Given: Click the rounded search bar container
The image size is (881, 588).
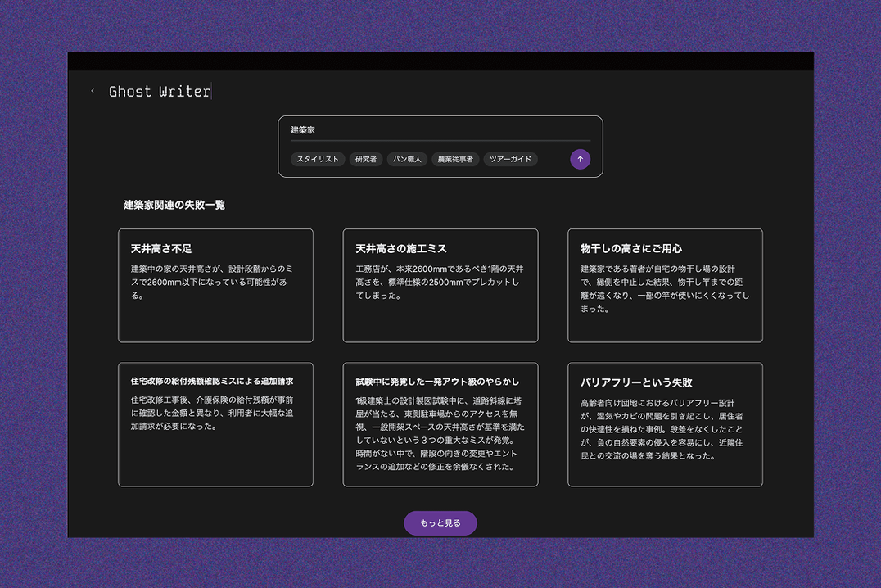Looking at the screenshot, I should pyautogui.click(x=441, y=147).
